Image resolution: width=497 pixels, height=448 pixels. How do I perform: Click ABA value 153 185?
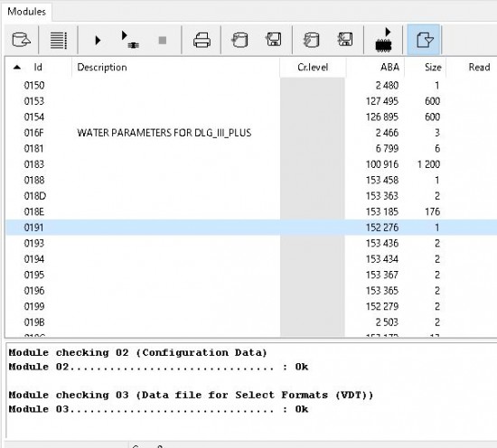[382, 211]
